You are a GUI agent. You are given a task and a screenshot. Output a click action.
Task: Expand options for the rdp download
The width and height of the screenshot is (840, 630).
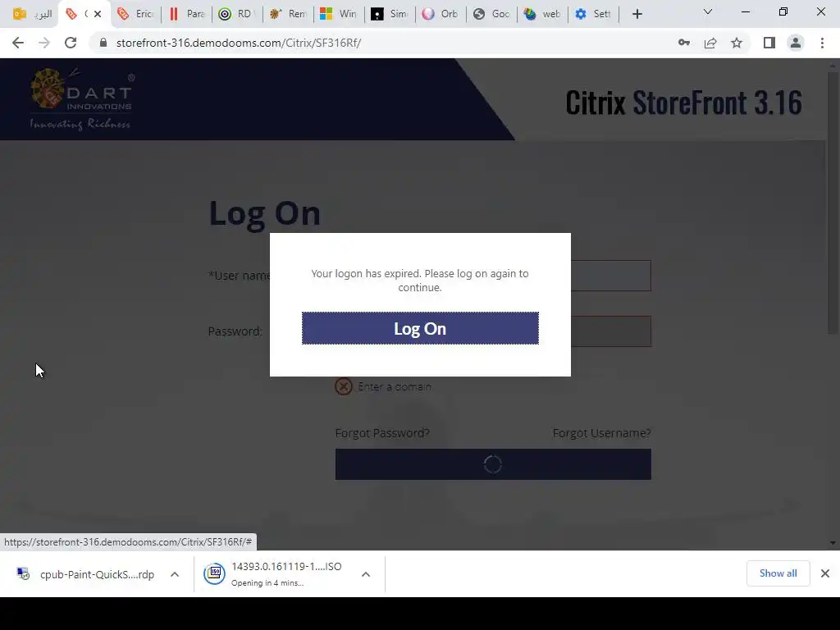tap(175, 574)
